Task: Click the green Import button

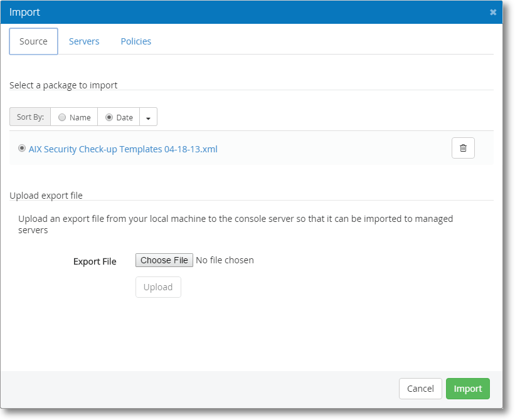Action: coord(468,389)
